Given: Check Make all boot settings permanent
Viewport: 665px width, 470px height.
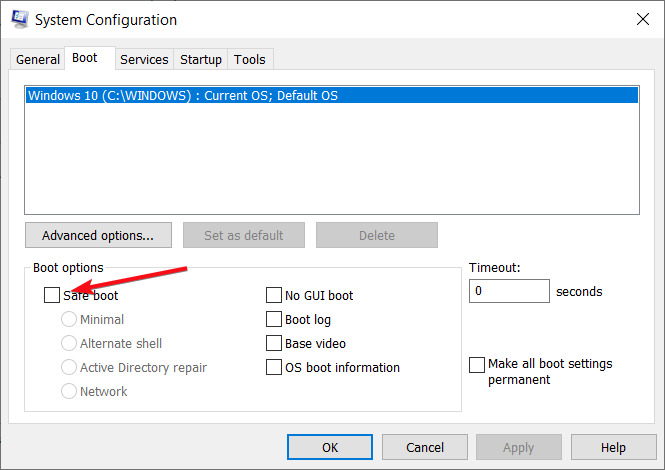Looking at the screenshot, I should coord(477,365).
